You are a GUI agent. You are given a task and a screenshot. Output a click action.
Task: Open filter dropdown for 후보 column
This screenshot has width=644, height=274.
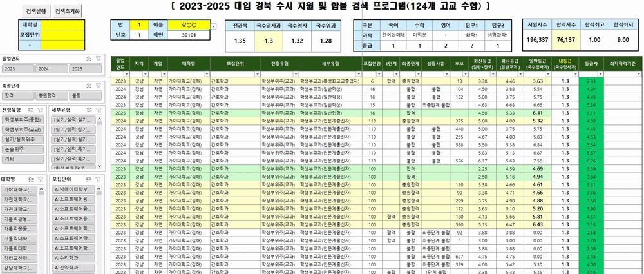click(465, 74)
